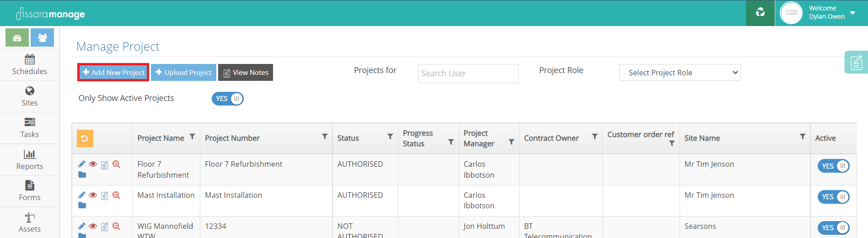Edit WIG Mannofield WTW with pencil icon

click(x=82, y=226)
